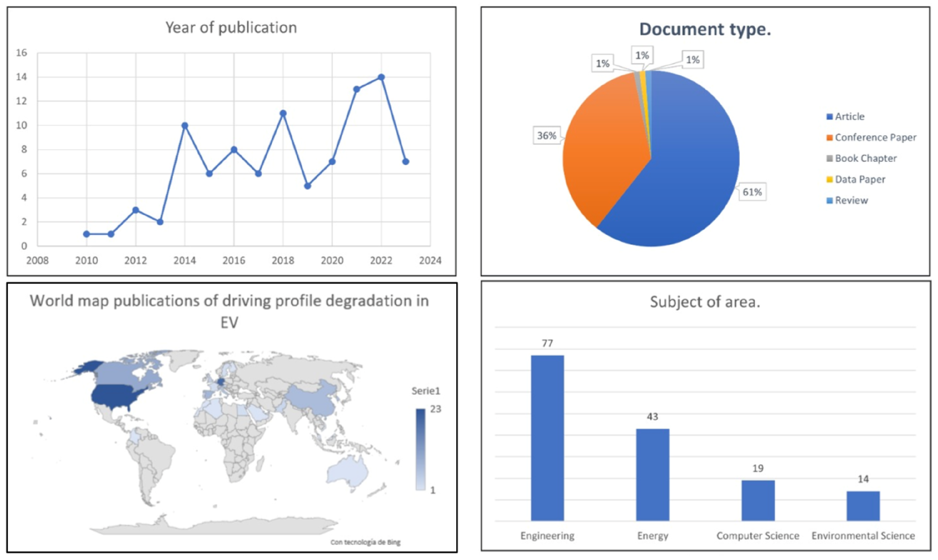
Task: Click the Computer Science bar
Action: click(758, 500)
